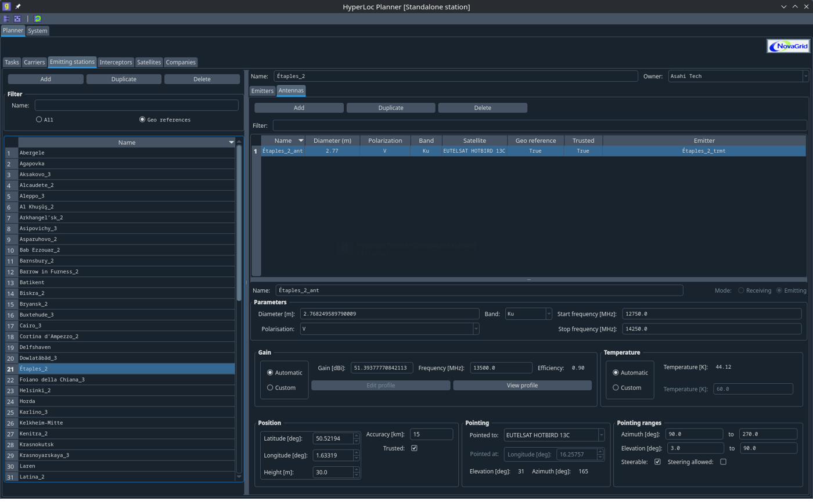Open the Tasks tab
This screenshot has width=813, height=504.
(12, 62)
